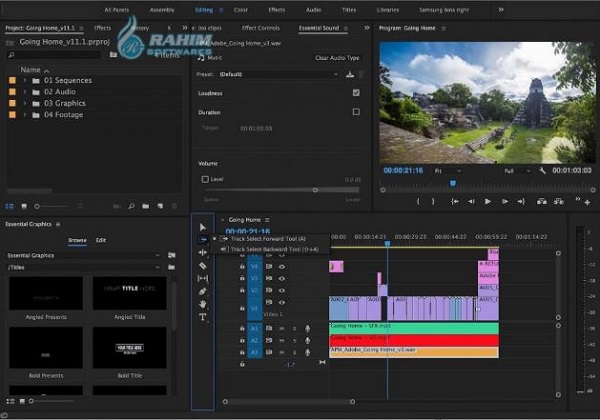This screenshot has height=420, width=600.
Task: Select the Type tool in the toolbar
Action: (203, 317)
